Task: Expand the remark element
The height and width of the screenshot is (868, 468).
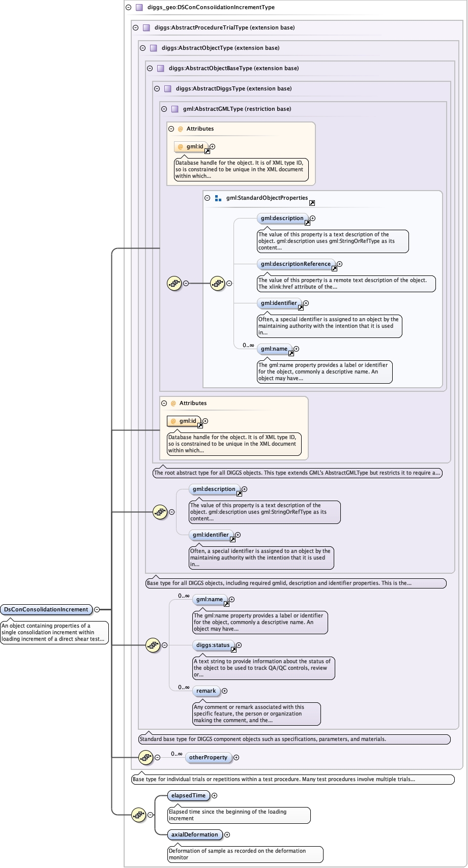Action: [224, 691]
